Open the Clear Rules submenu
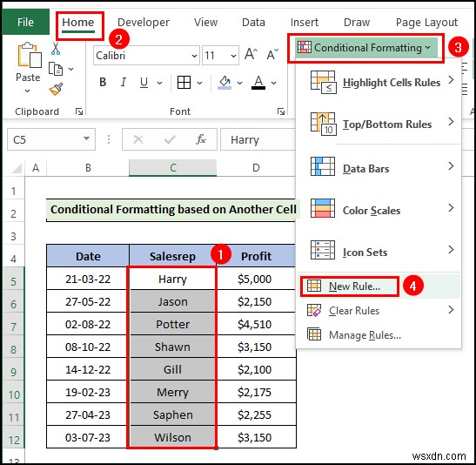Screen dimensions: 476x465 [x=379, y=310]
